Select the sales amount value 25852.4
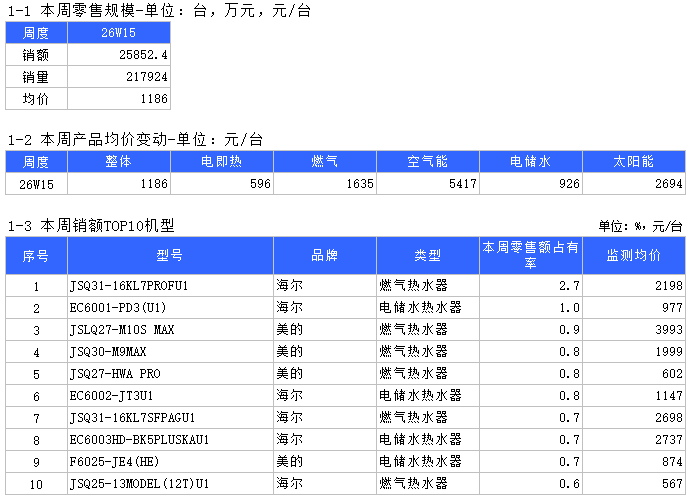 pos(119,55)
